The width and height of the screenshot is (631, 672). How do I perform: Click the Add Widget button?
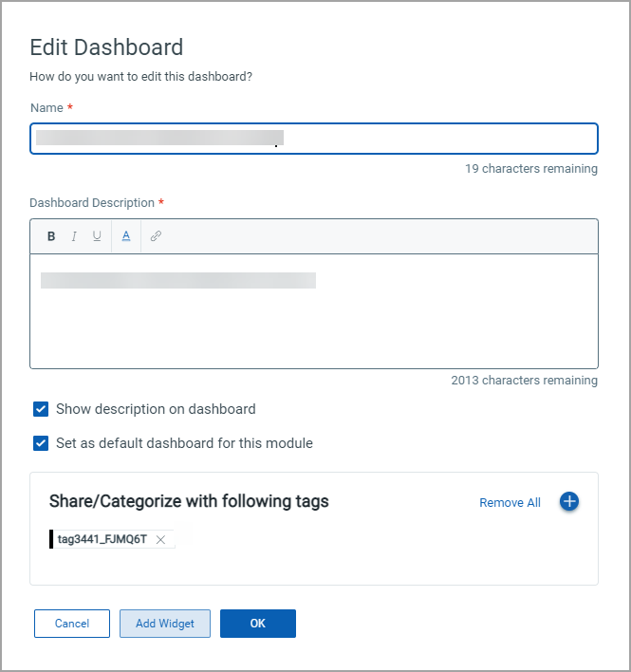(x=165, y=624)
